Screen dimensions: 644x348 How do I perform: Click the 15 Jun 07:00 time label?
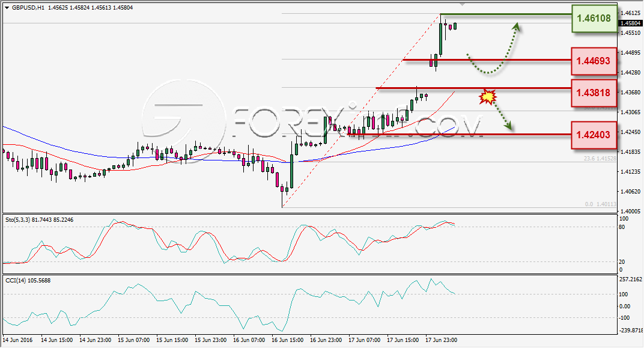(134, 340)
